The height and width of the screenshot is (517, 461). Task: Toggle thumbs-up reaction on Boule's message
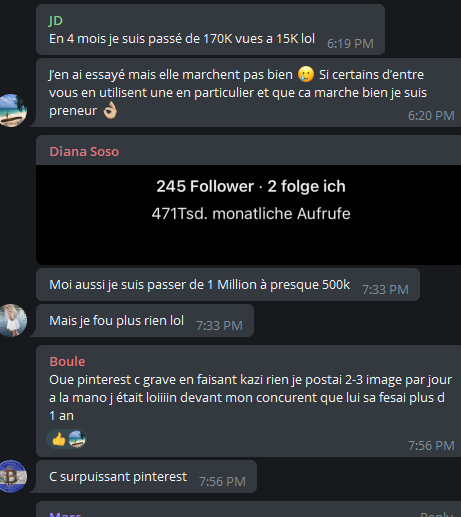(x=59, y=439)
